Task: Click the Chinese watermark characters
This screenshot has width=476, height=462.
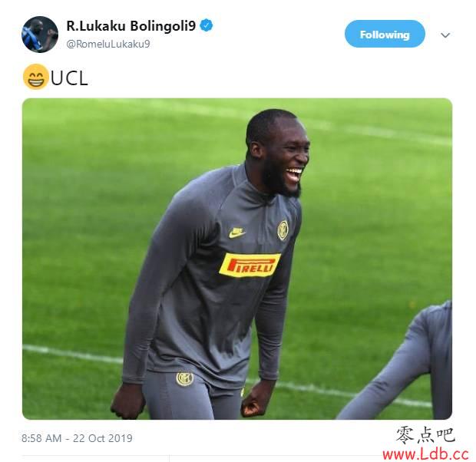Action: 425,435
